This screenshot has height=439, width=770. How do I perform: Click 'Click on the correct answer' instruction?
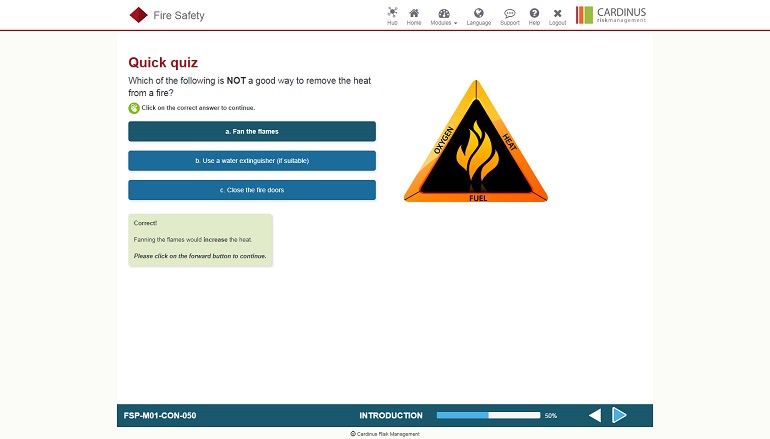coord(198,108)
